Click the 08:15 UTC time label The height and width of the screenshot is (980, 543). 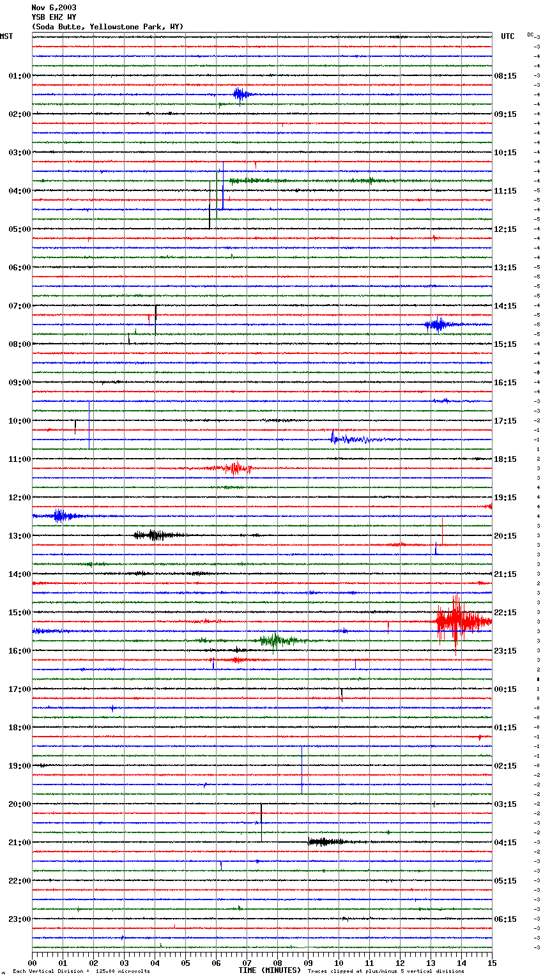505,76
